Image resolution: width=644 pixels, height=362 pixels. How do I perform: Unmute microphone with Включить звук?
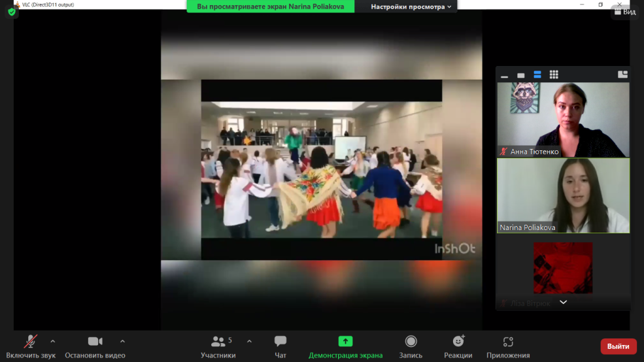pyautogui.click(x=31, y=346)
